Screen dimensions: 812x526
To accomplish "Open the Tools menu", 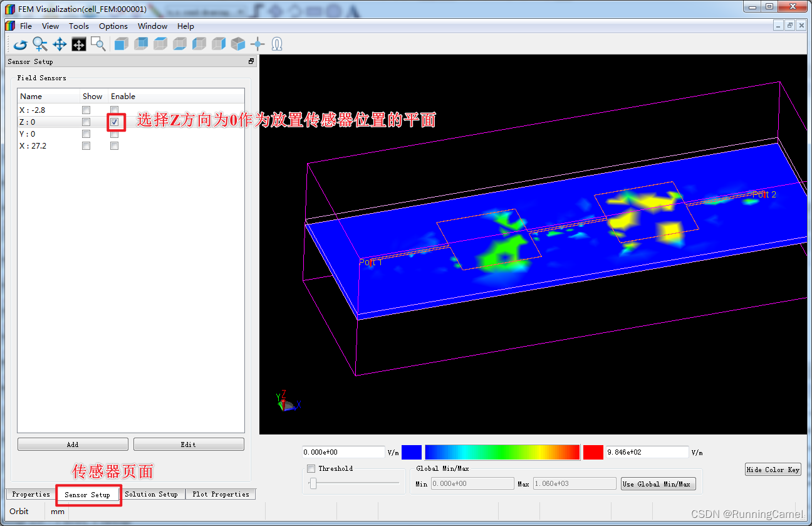I will (x=79, y=26).
